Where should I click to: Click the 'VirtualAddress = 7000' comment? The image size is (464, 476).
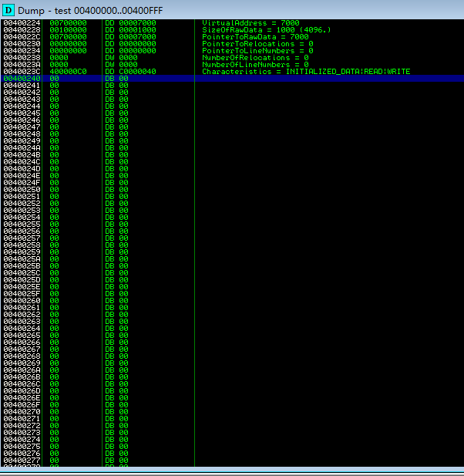[250, 23]
